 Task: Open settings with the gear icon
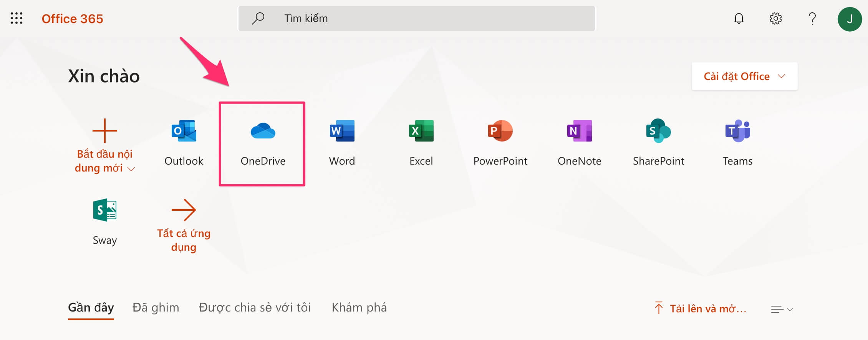point(775,18)
